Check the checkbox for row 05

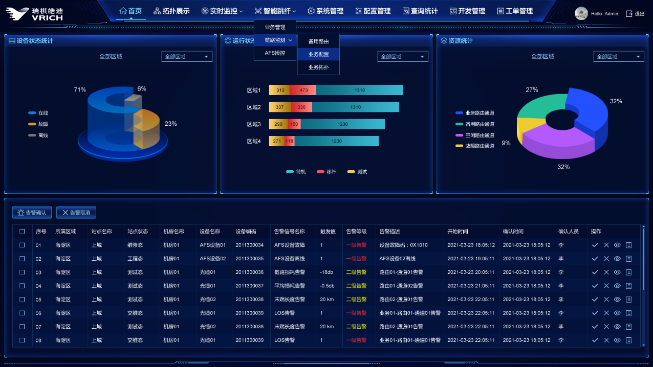[22, 300]
